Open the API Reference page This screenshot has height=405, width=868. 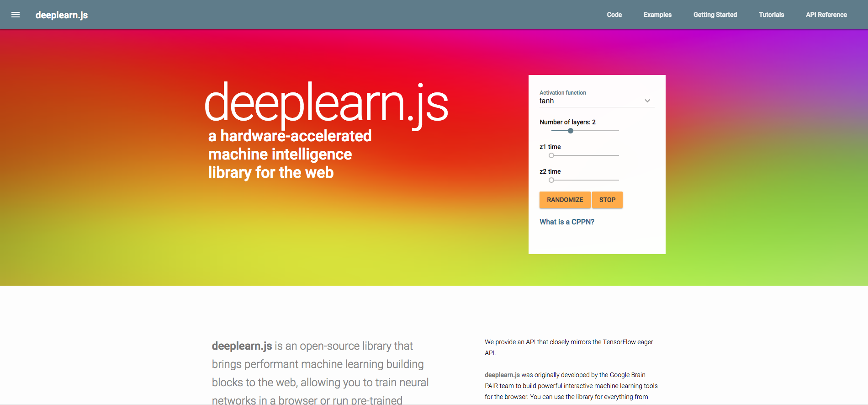(826, 15)
